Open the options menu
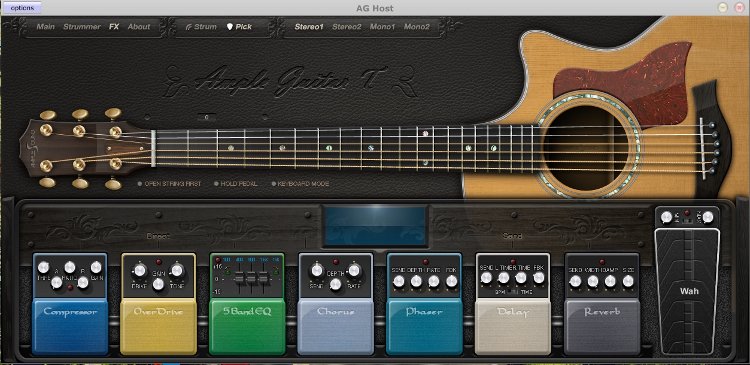 tap(22, 8)
